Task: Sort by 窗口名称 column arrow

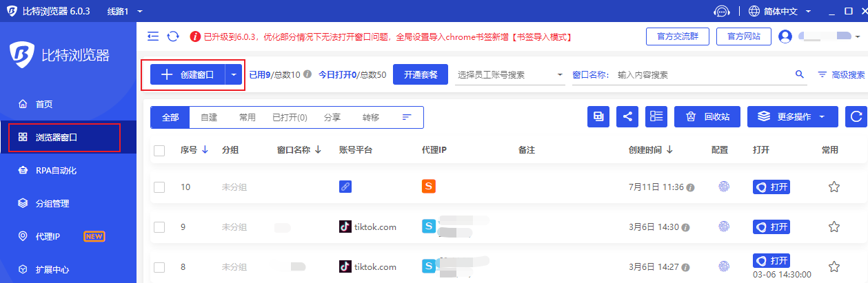Action: [x=318, y=150]
